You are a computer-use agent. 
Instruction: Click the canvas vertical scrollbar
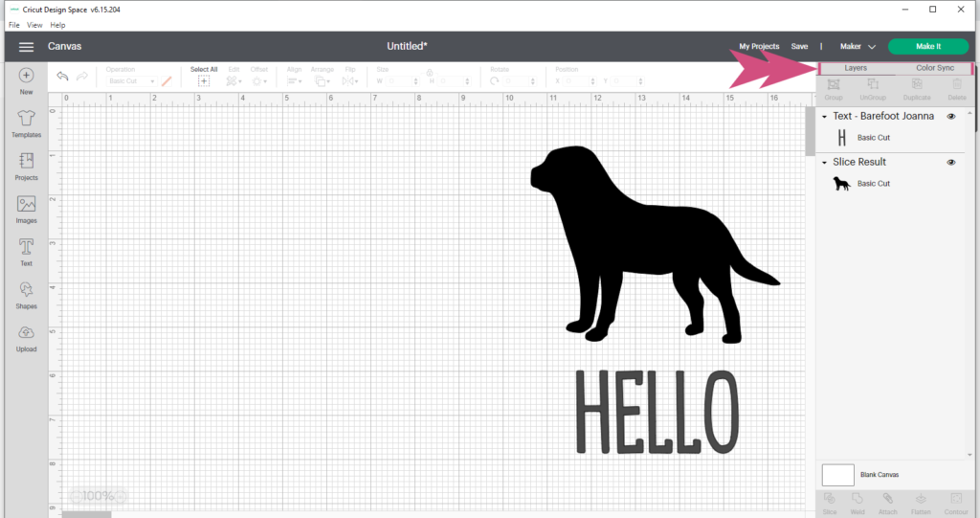(x=810, y=133)
